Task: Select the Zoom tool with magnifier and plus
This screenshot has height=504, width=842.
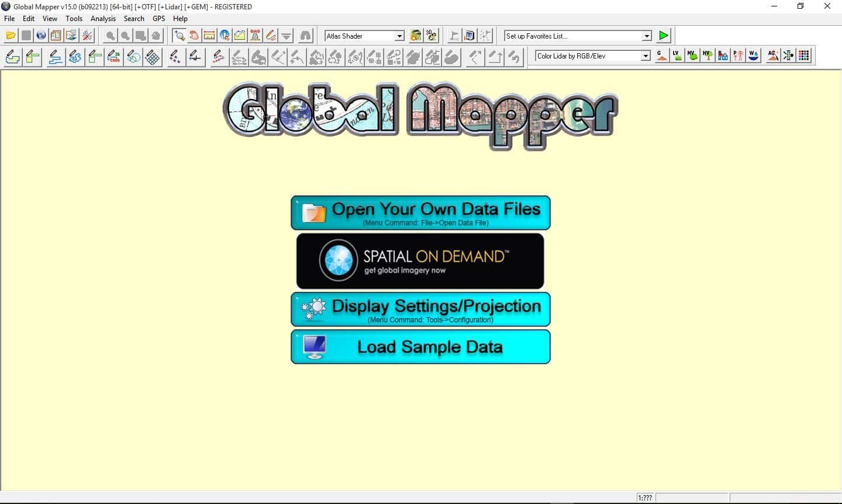Action: 179,36
